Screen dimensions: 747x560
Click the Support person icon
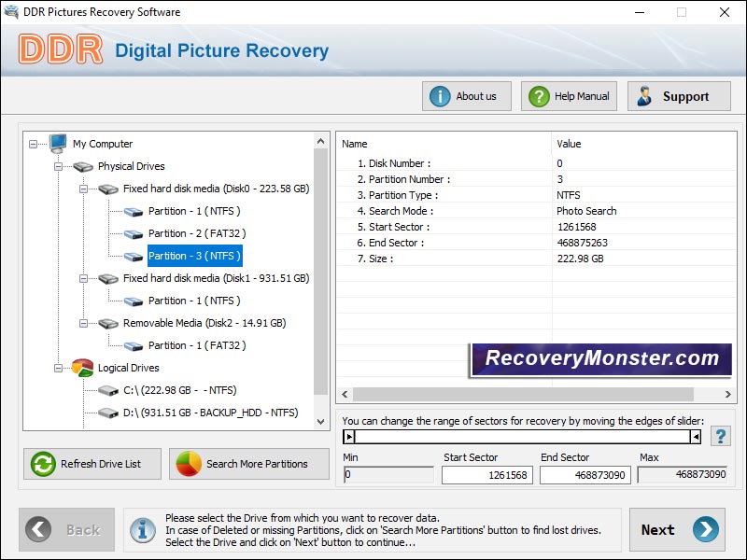click(x=642, y=95)
